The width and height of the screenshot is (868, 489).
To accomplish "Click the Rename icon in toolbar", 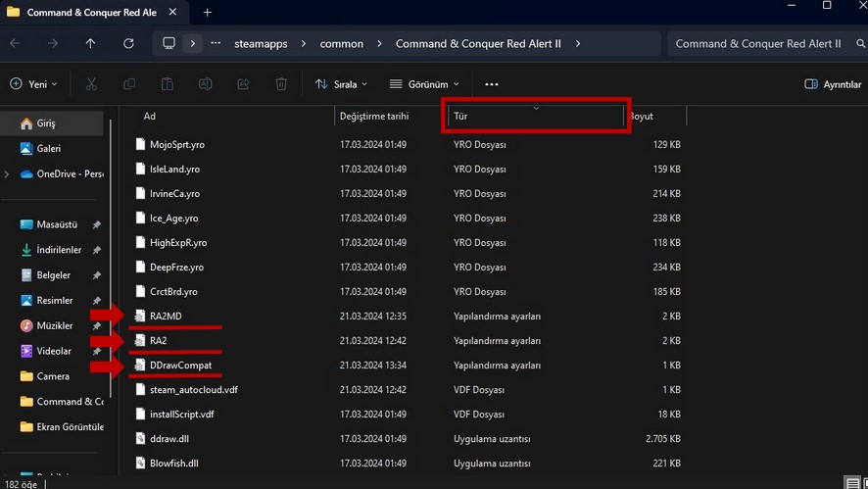I will click(206, 84).
